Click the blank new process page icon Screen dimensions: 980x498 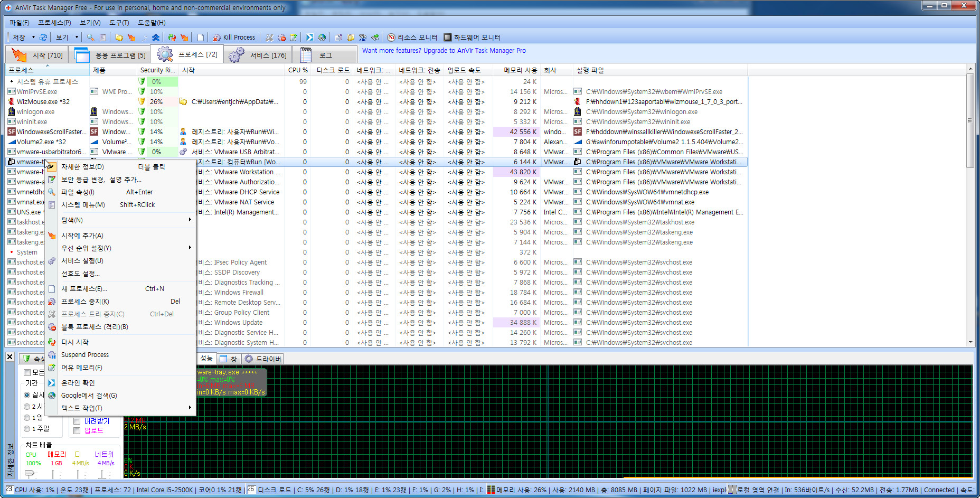(201, 37)
